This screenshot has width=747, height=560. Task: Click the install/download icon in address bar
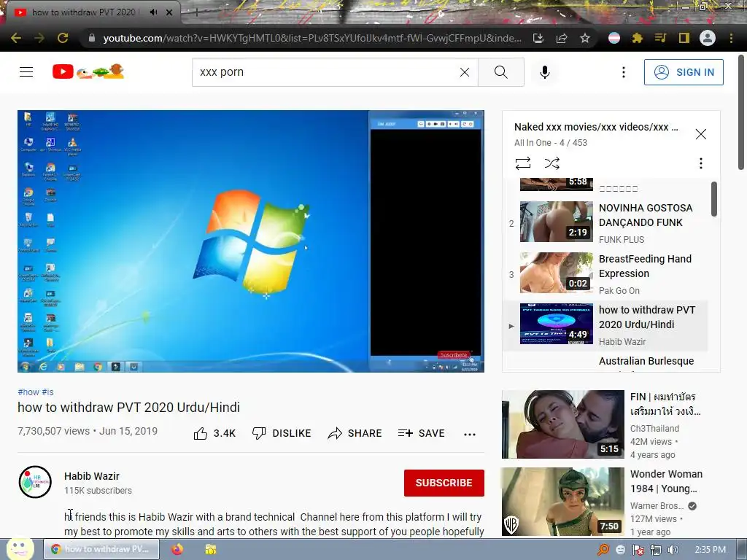[538, 38]
